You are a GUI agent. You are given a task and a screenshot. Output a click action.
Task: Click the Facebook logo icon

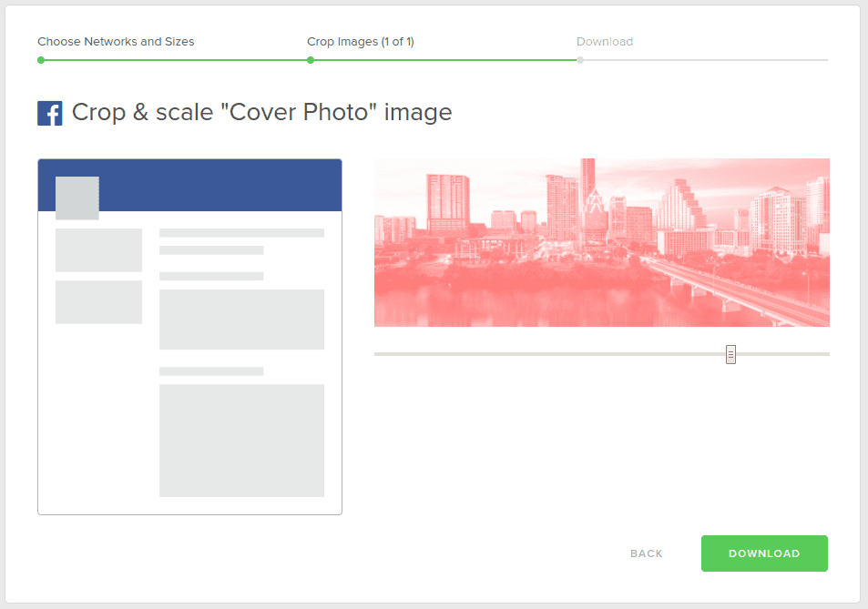49,113
